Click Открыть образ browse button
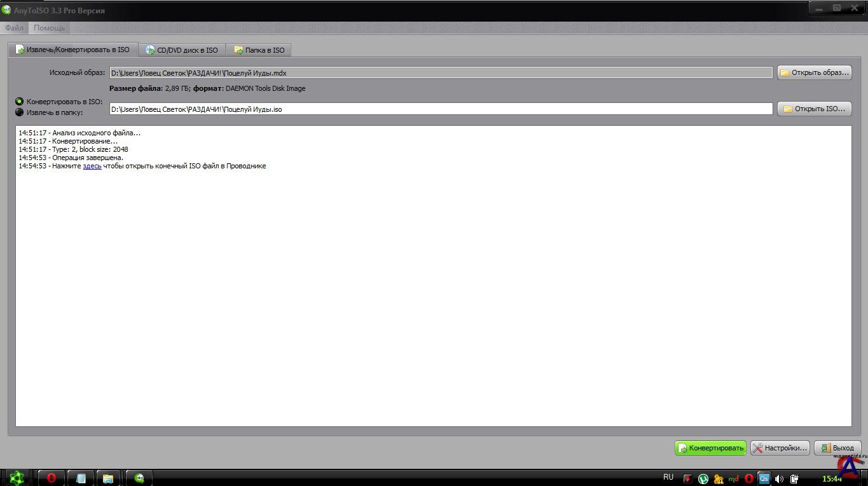Screen dimensions: 868x486 [814, 72]
